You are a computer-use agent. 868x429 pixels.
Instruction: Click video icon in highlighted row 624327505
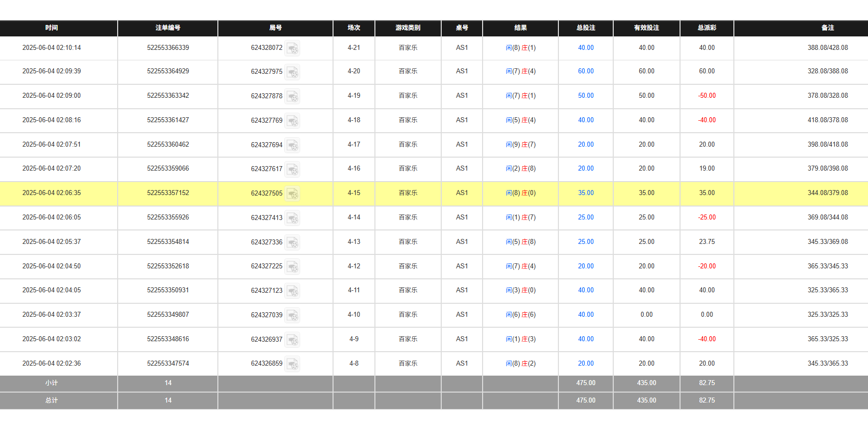[293, 194]
